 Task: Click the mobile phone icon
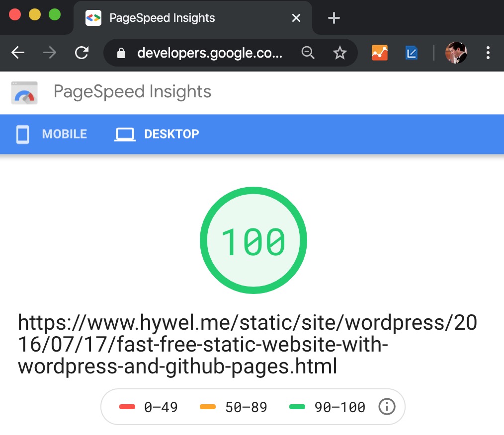pyautogui.click(x=22, y=135)
